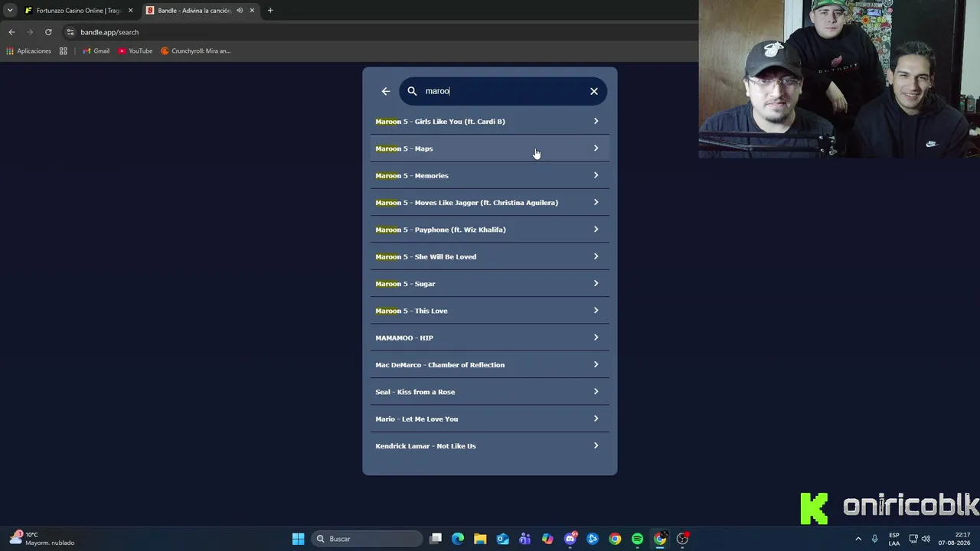This screenshot has width=980, height=551.
Task: Close the Bandle tab
Action: pyautogui.click(x=252, y=11)
